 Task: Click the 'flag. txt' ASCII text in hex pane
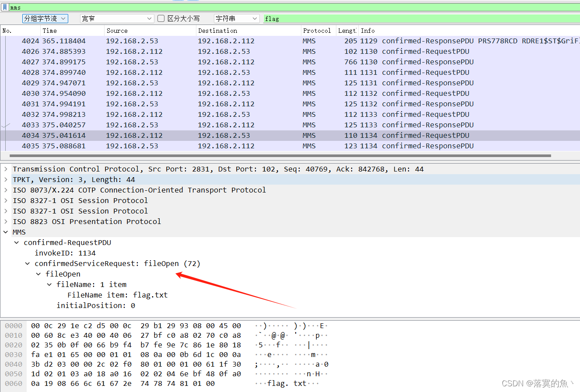[x=287, y=384]
